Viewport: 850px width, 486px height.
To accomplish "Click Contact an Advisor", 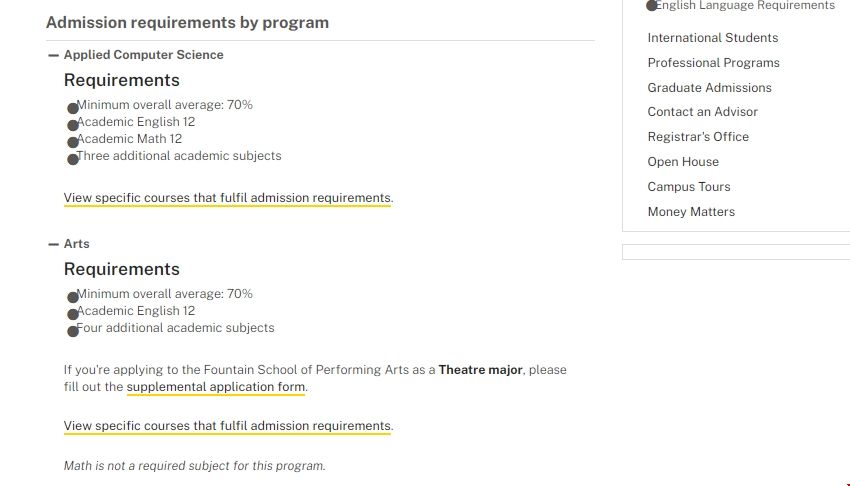I will [702, 112].
